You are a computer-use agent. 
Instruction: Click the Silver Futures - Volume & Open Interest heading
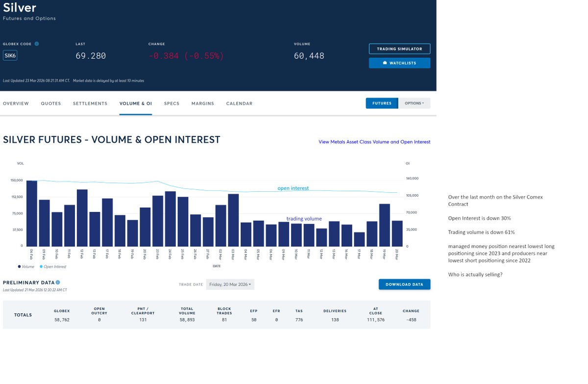tap(112, 140)
